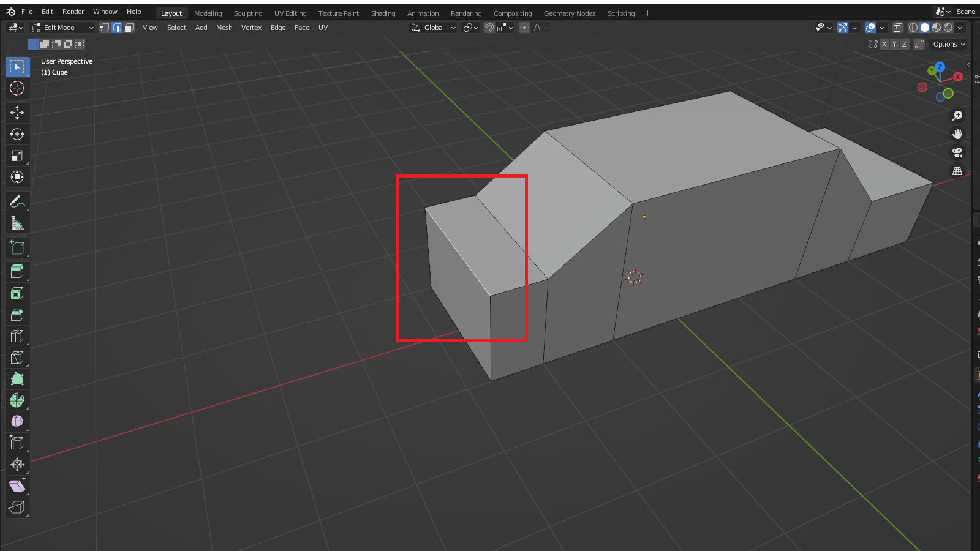Expand the gizmo options arrow
This screenshot has width=980, height=551.
pos(854,28)
